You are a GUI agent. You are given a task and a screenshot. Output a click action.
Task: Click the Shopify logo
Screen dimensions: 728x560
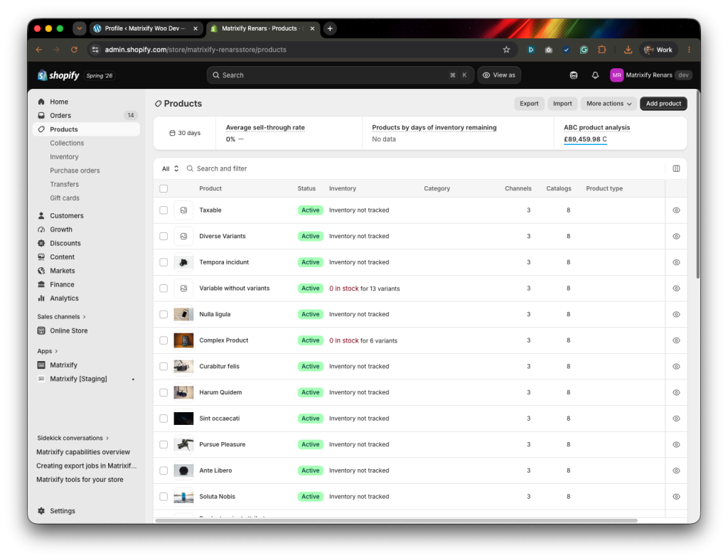58,75
